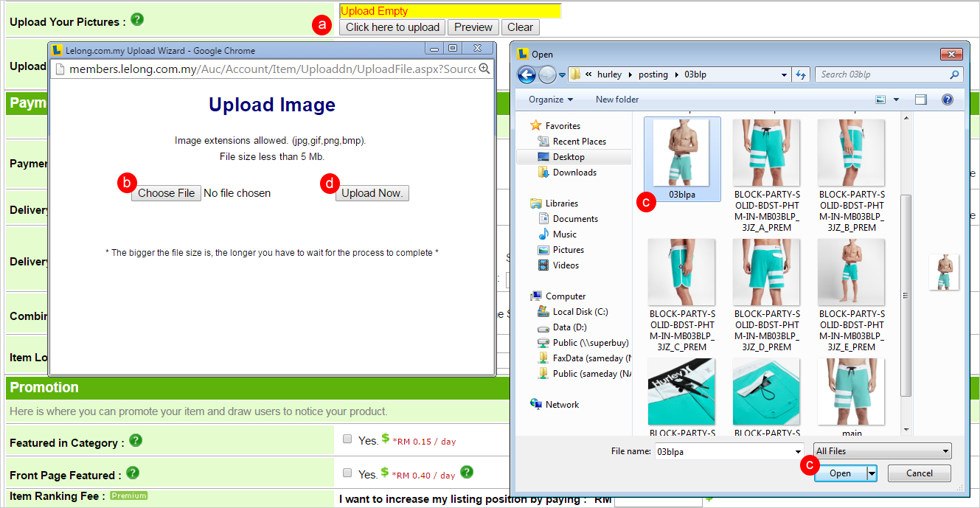Expand the Organize menu dropdown
Image resolution: width=980 pixels, height=508 pixels.
click(x=551, y=100)
